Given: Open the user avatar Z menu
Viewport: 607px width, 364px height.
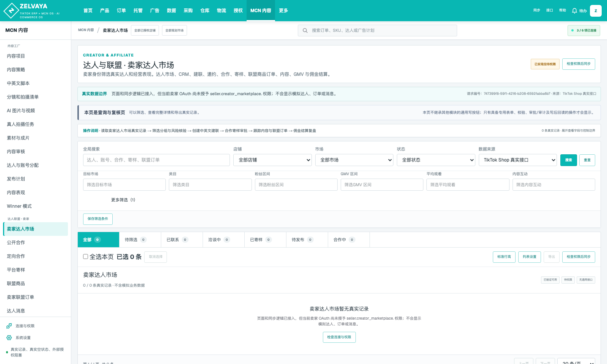Looking at the screenshot, I should pyautogui.click(x=596, y=11).
